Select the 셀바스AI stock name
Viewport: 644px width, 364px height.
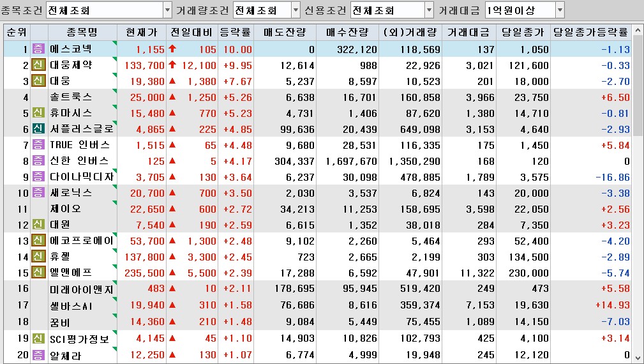click(71, 306)
